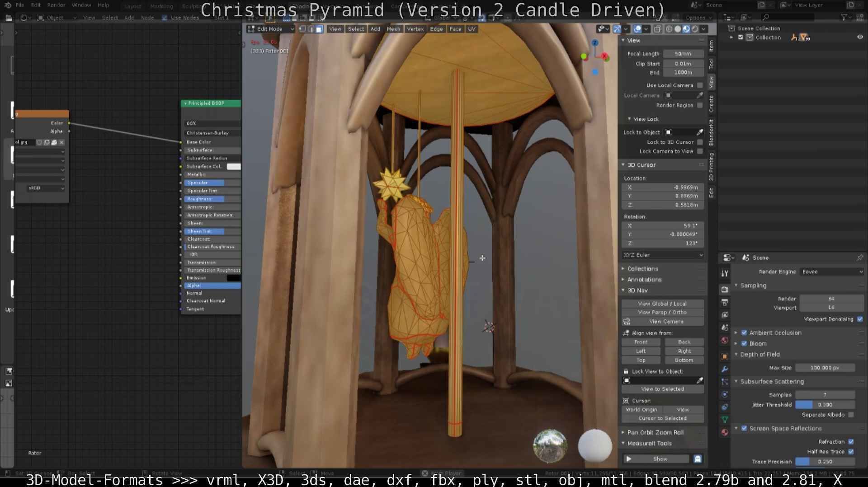Click View Persp / Ortho button

click(662, 313)
